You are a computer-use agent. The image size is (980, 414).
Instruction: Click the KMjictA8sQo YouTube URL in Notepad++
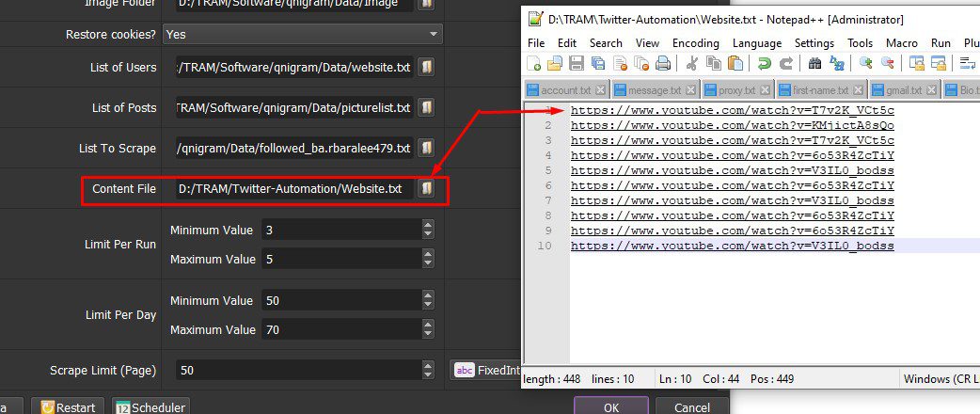tap(733, 125)
